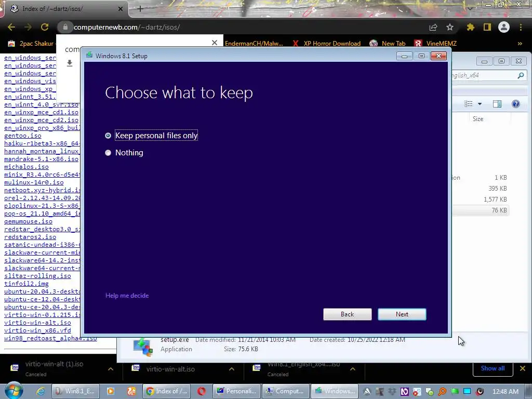Open Chrome profile avatar
Viewport: 532px width, 399px height.
coord(504,27)
